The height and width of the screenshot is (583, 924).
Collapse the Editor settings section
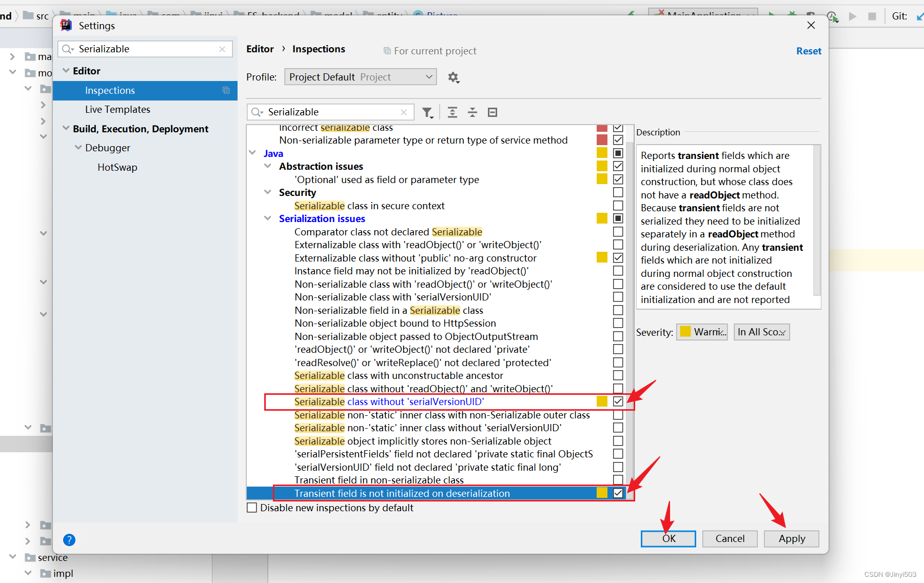66,71
